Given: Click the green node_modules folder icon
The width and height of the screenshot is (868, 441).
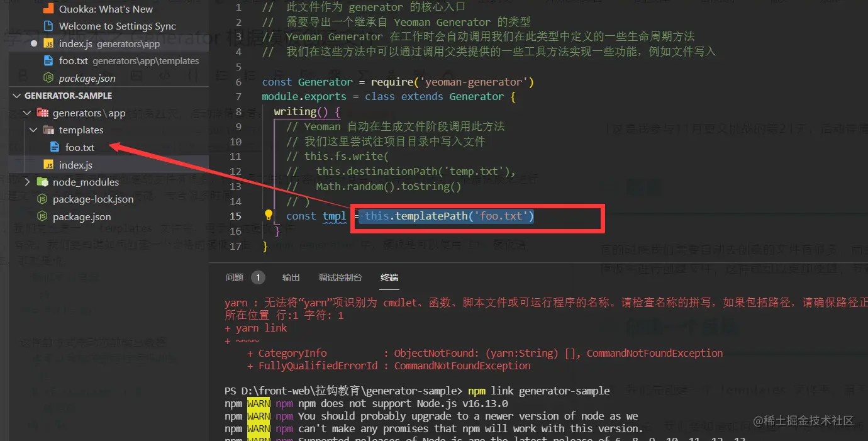Looking at the screenshot, I should tap(43, 182).
